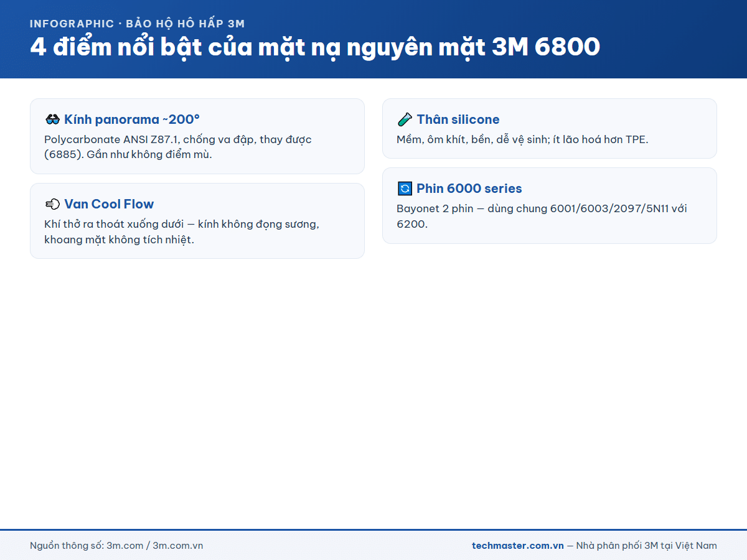This screenshot has height=560, width=747.
Task: Click the refresh-arrows icon beside Phin 6000 series
Action: [405, 189]
